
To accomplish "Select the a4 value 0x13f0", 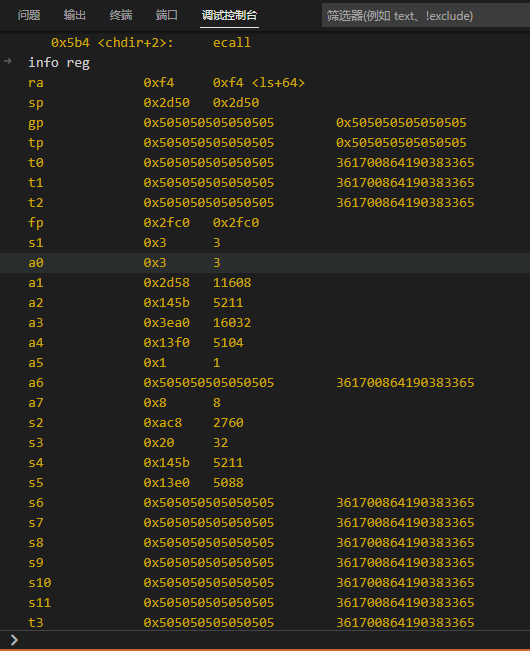I will (166, 343).
